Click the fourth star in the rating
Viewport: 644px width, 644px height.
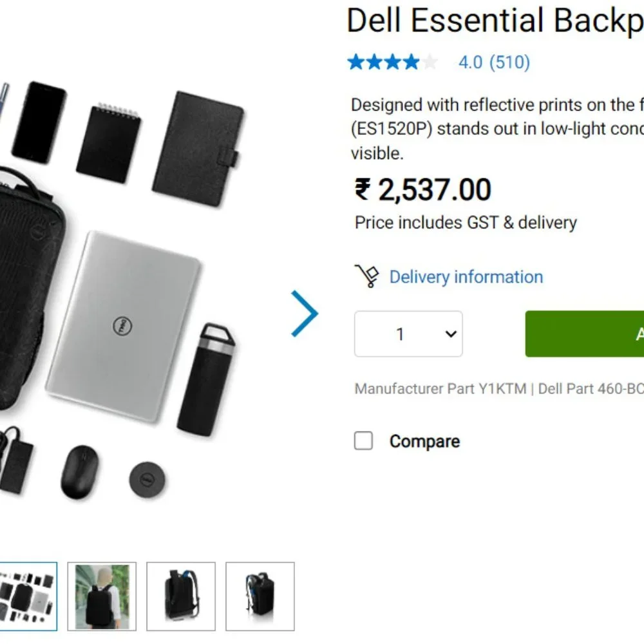pos(410,62)
